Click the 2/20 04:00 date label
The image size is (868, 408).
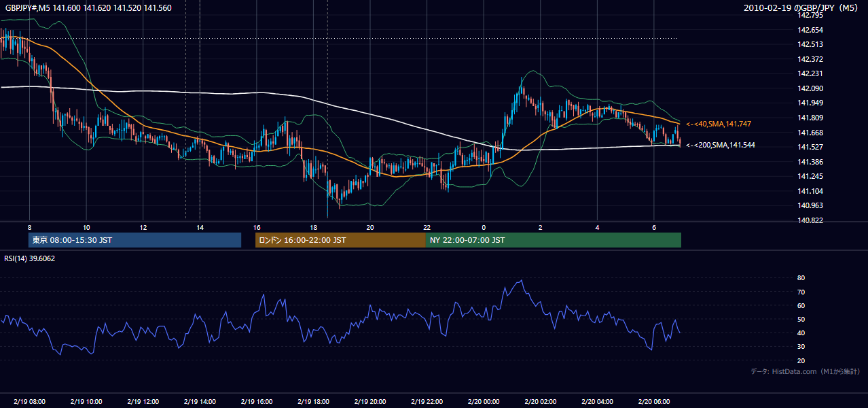pyautogui.click(x=597, y=402)
